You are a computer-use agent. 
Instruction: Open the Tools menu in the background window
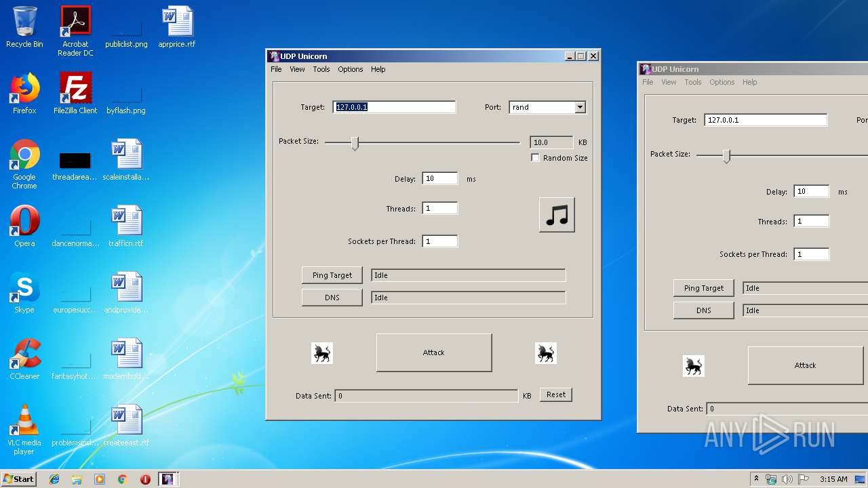click(693, 82)
